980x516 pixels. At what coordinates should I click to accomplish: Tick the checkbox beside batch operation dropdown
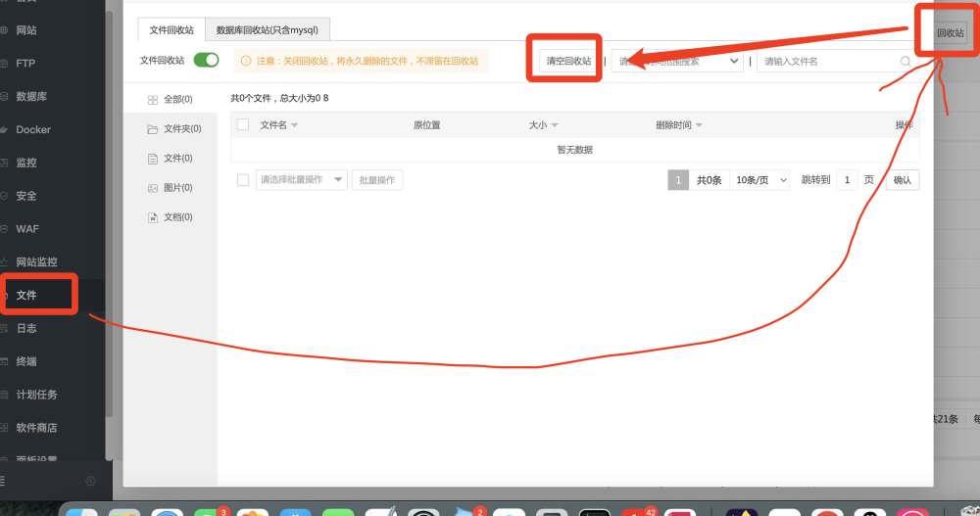point(243,180)
